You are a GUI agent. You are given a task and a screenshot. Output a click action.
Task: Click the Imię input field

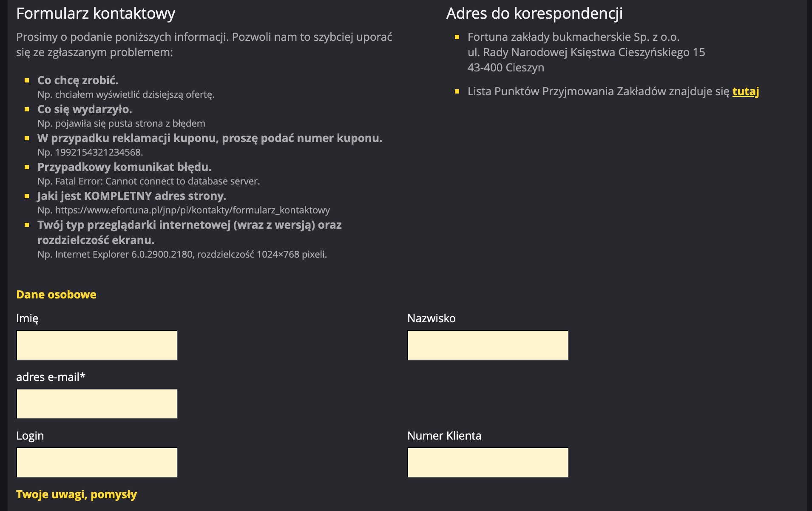[97, 345]
